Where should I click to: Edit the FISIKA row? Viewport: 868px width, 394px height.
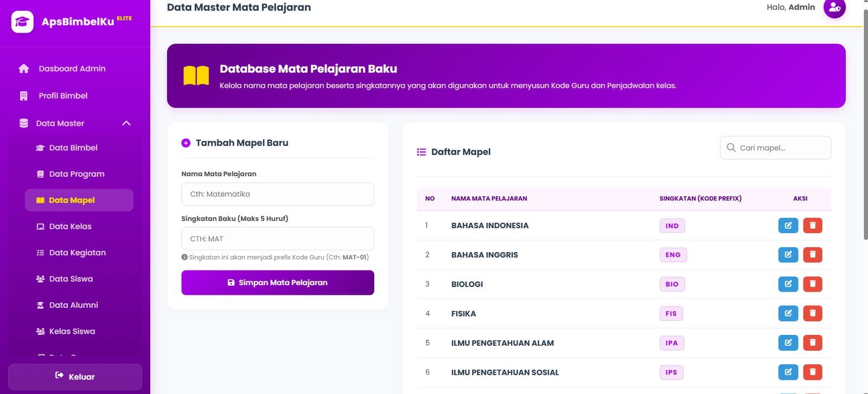788,313
